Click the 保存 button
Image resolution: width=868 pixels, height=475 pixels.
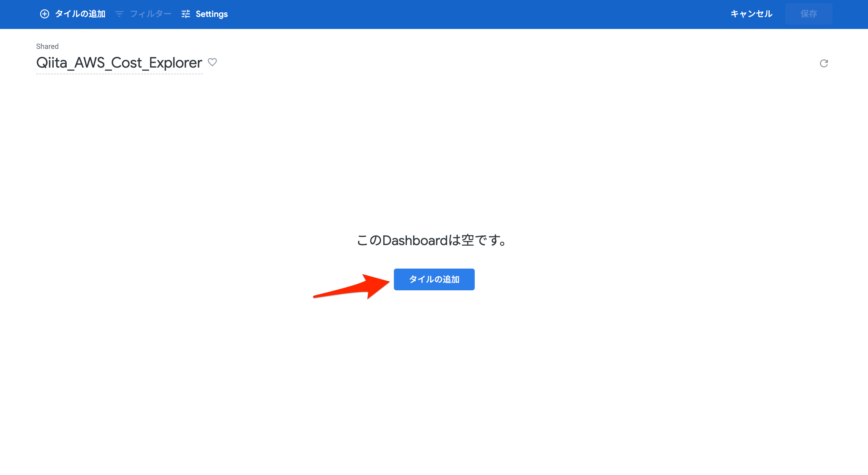[808, 14]
